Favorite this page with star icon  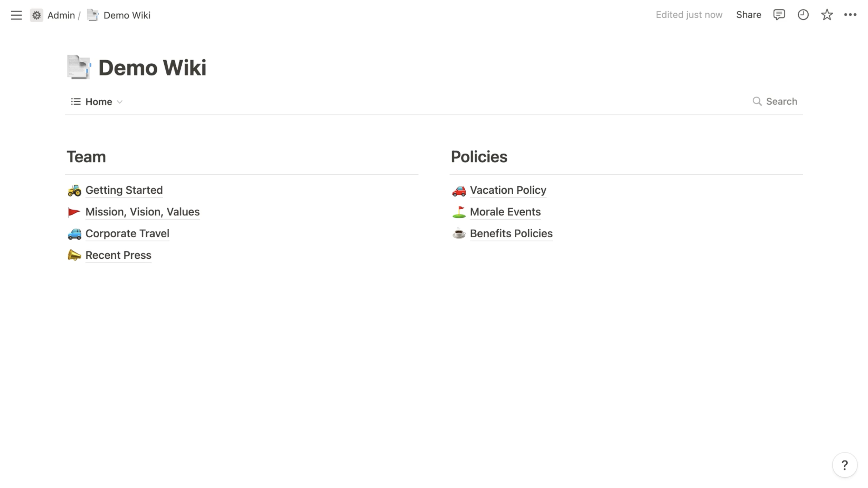point(827,15)
